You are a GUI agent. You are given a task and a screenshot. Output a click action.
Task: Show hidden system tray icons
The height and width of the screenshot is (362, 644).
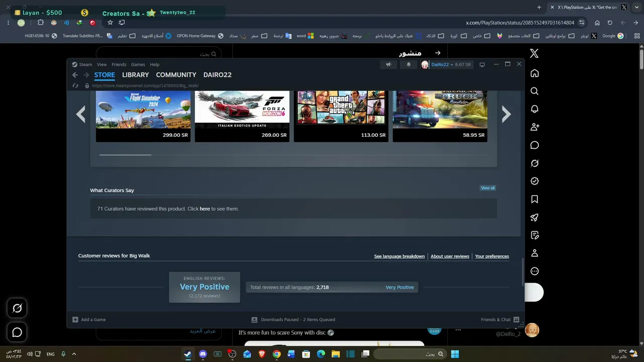74,354
